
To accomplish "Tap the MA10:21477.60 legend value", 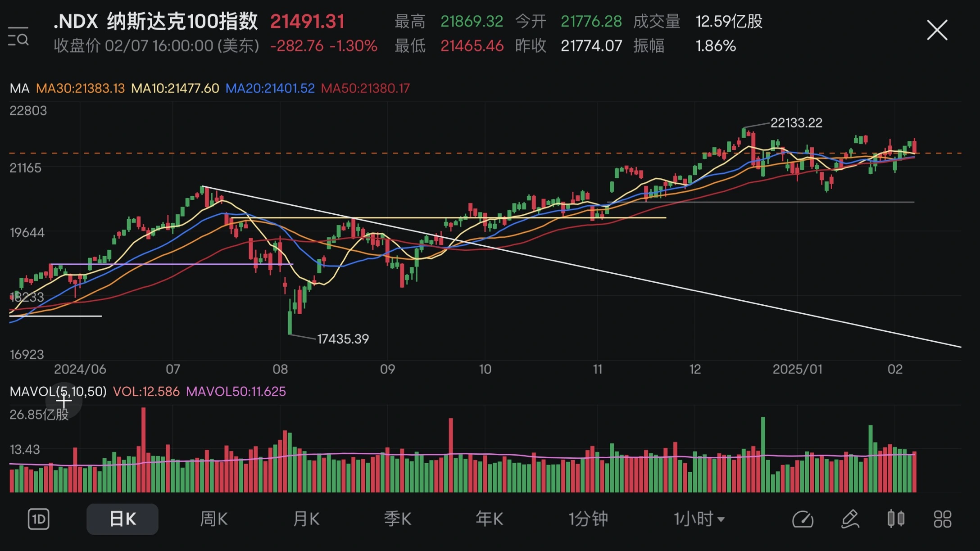I will pos(175,88).
